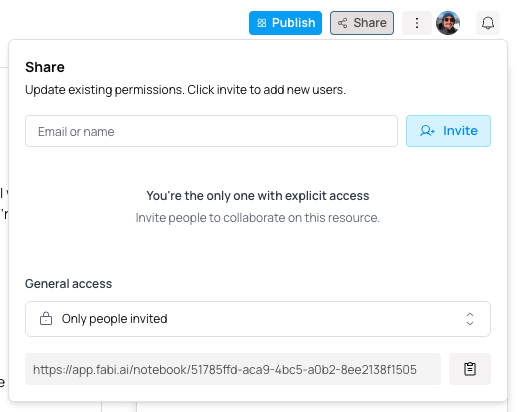
Task: Close the panel via Share button
Action: [x=362, y=23]
